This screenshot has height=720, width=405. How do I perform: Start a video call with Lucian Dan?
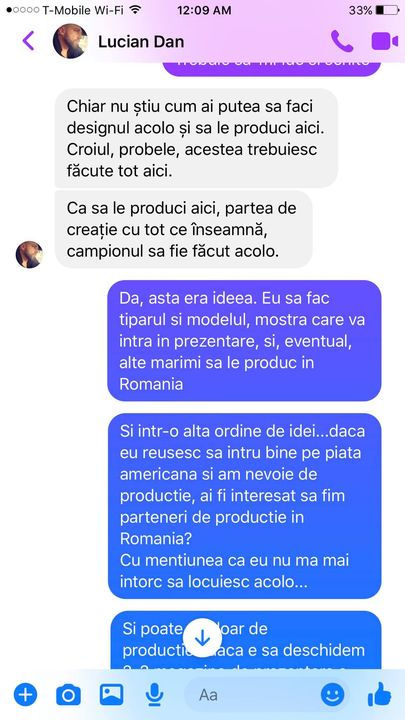coord(385,41)
